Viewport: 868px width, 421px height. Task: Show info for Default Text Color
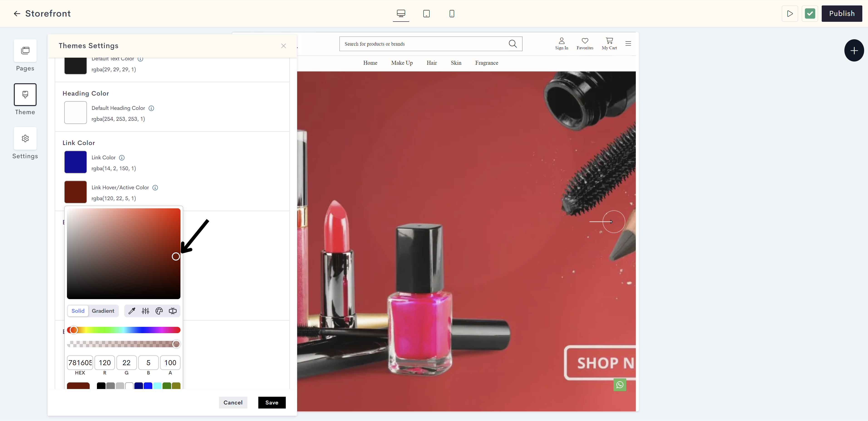(x=141, y=59)
